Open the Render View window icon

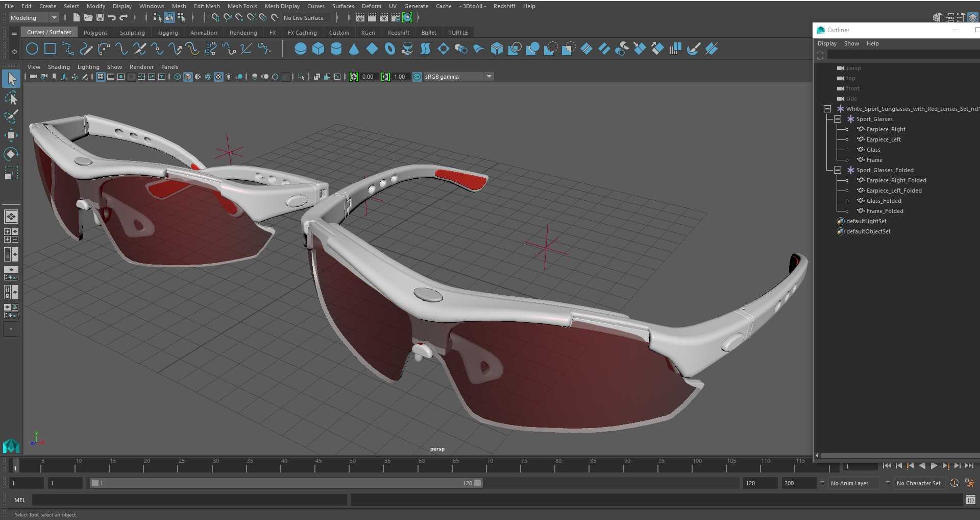point(360,18)
